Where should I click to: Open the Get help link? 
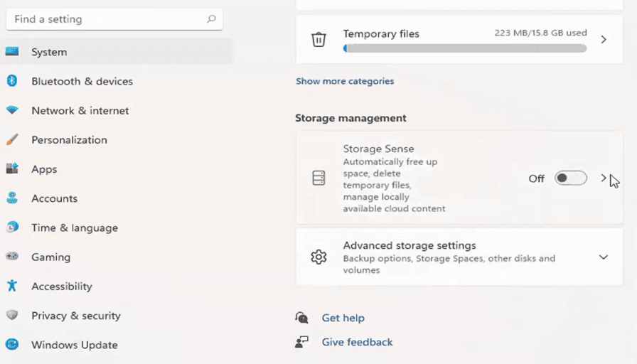[x=343, y=318]
